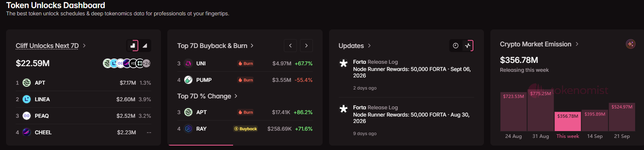Click the $258.69K value for RAY
Viewport: 644px width, 150px height.
[279, 129]
